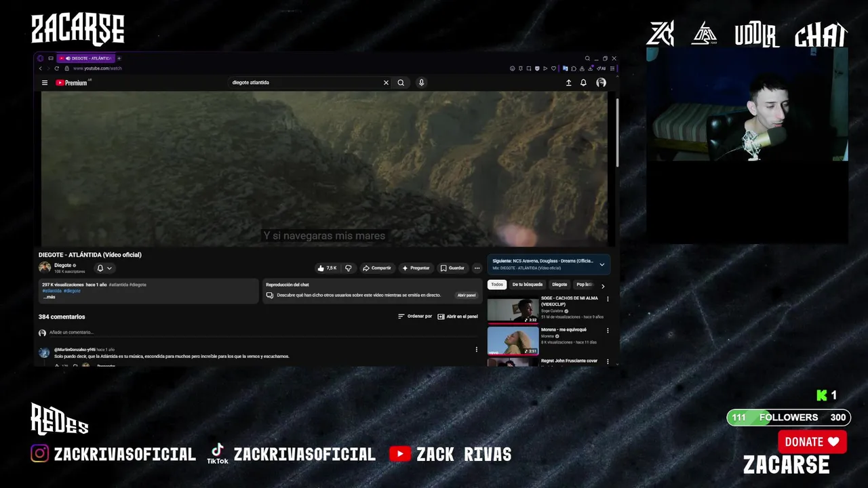868x488 pixels.
Task: Click the Añade un comentario field
Action: pos(264,333)
